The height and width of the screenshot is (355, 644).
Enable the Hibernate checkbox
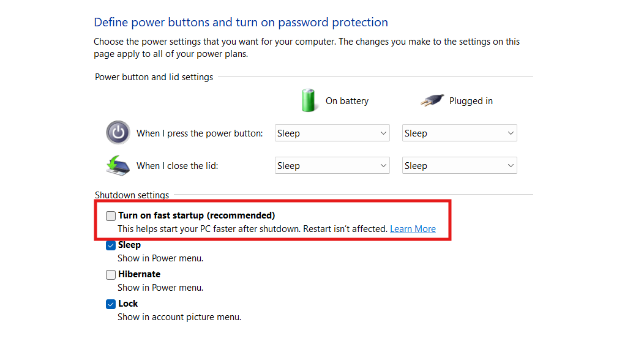click(111, 275)
